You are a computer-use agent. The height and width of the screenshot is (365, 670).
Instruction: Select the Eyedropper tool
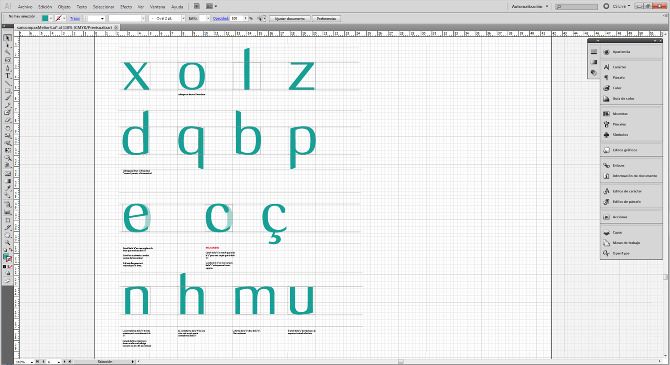(x=7, y=189)
